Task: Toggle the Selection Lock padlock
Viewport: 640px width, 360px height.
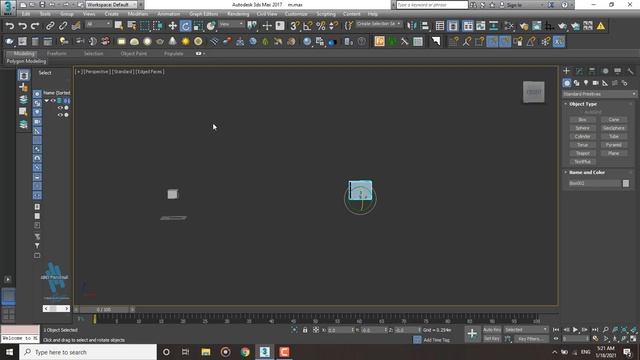Action: [x=305, y=330]
